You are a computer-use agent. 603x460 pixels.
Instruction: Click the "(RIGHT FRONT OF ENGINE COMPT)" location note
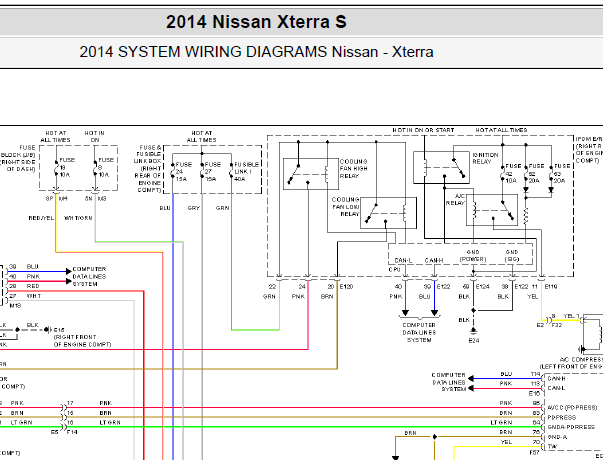point(82,341)
